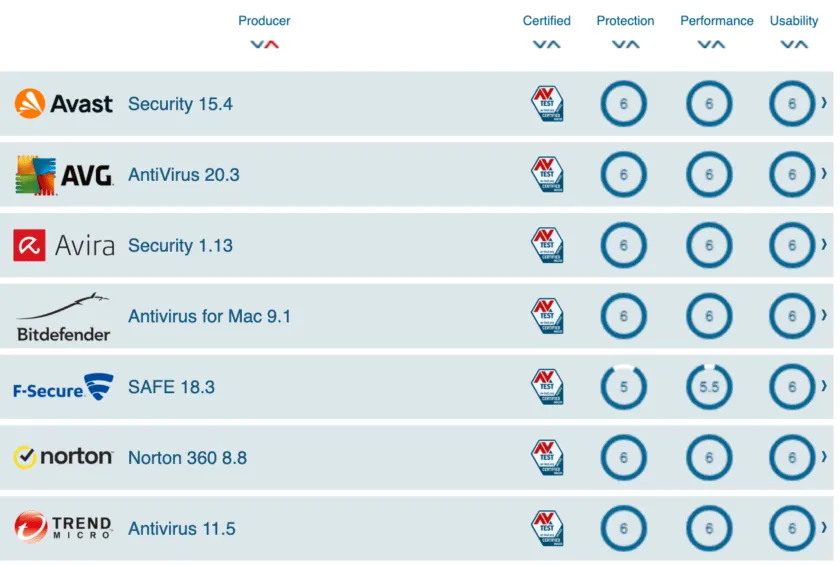Screen dimensions: 840x565
Task: Click the Trend Micro logo
Action: (63, 527)
